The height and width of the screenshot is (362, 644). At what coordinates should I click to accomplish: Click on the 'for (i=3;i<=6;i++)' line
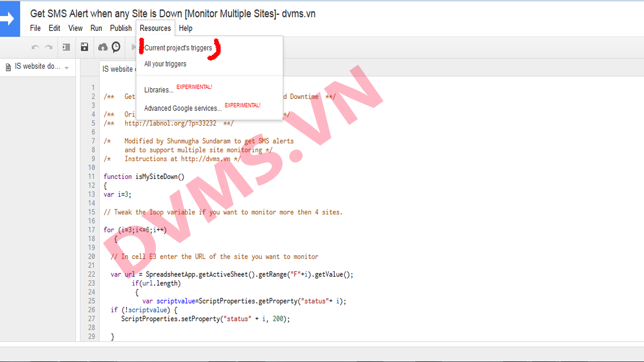[135, 230]
